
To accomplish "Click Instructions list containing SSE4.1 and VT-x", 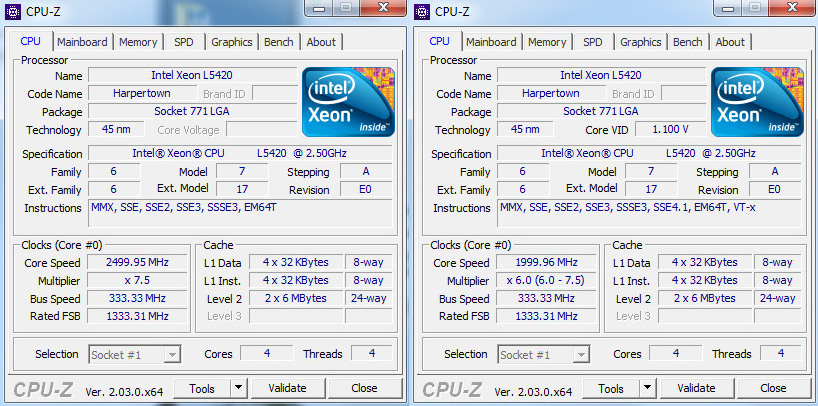I will point(649,213).
